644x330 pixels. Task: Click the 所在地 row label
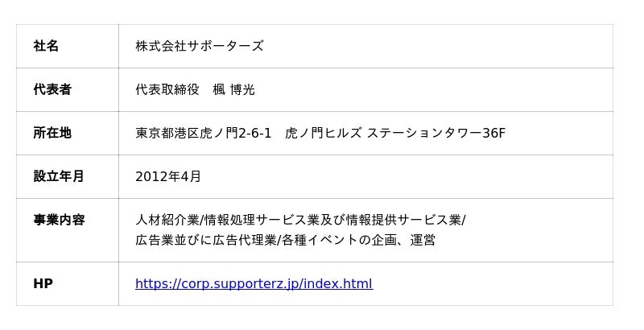pos(52,134)
